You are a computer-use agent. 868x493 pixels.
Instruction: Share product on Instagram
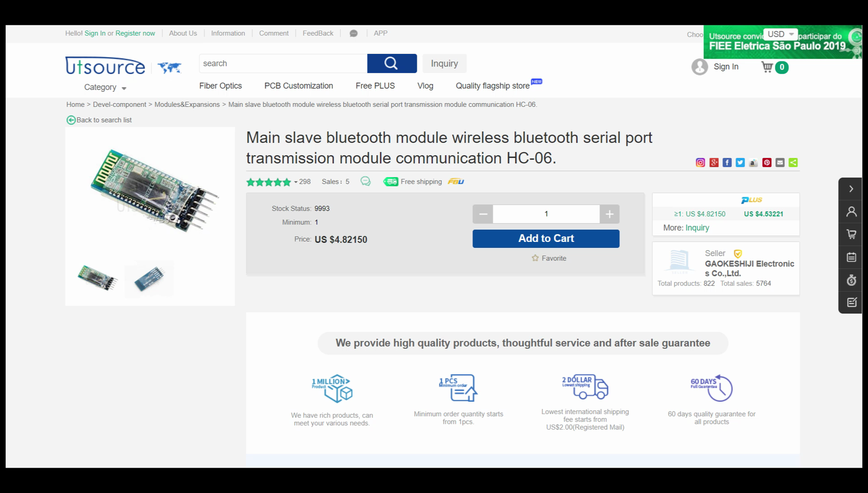pyautogui.click(x=700, y=163)
